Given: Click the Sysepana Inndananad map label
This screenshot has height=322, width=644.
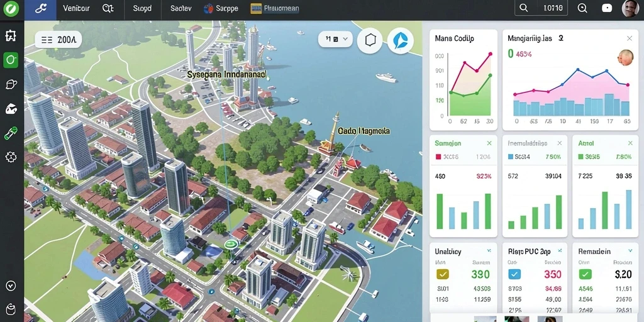Looking at the screenshot, I should tap(226, 75).
